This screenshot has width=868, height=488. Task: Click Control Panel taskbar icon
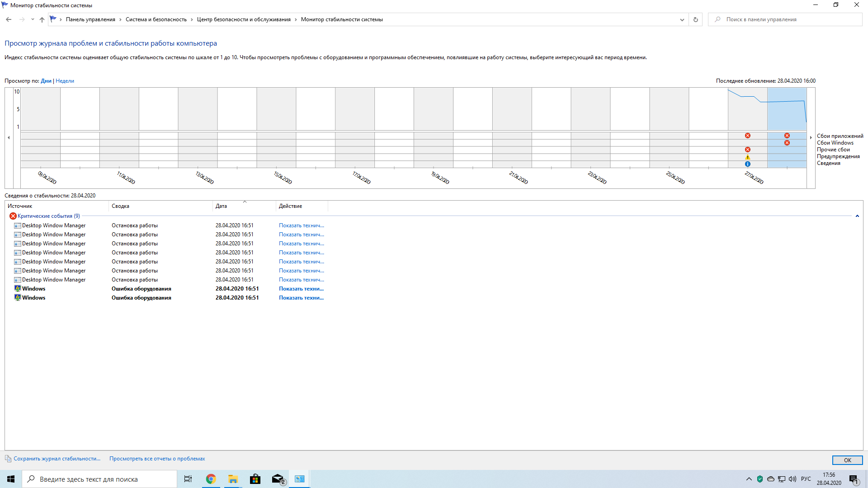click(300, 479)
